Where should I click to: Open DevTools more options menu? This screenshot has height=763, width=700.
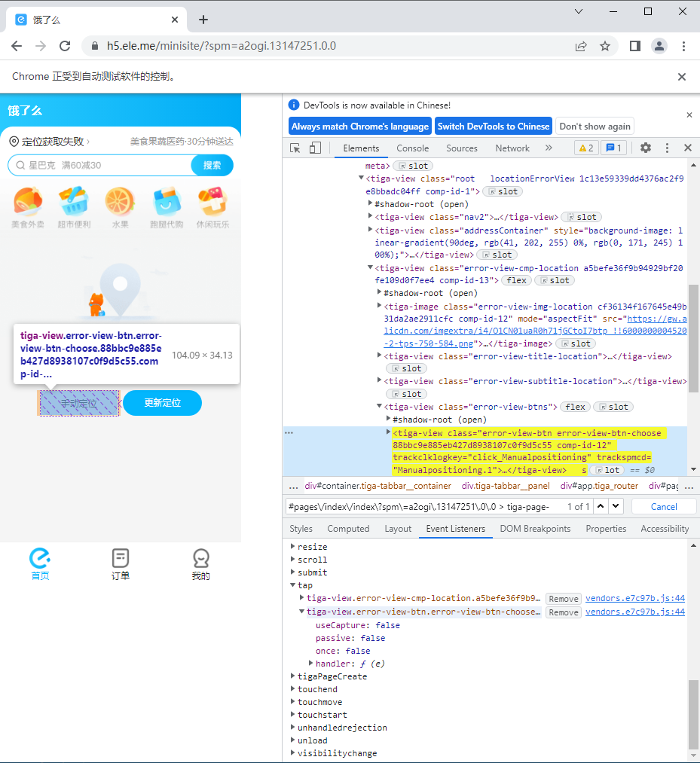[x=667, y=148]
